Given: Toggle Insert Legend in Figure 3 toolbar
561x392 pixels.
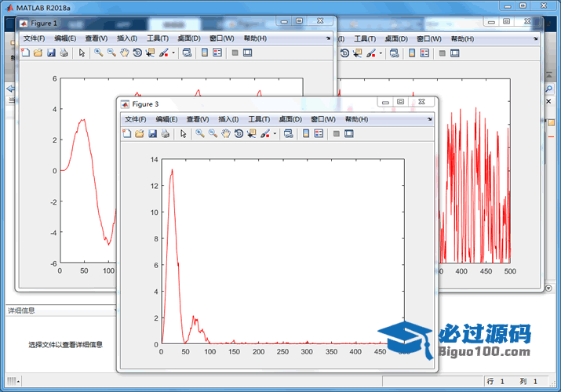Looking at the screenshot, I should pos(319,134).
